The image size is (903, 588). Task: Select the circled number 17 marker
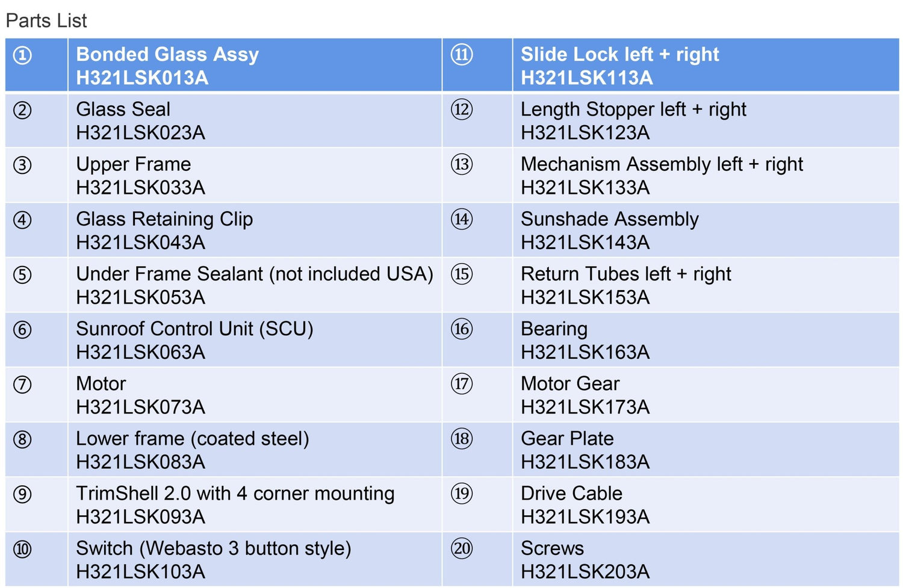click(462, 384)
